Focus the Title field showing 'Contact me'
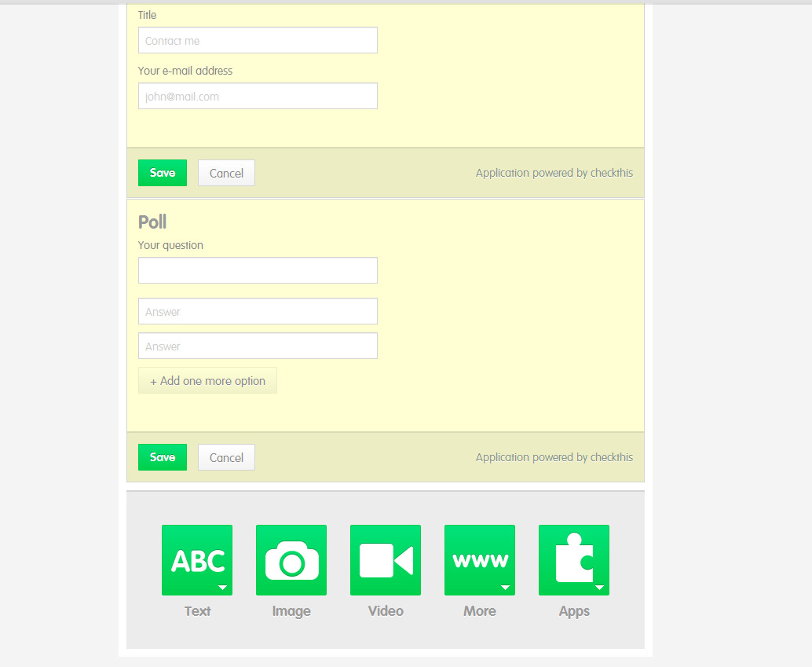 point(258,41)
